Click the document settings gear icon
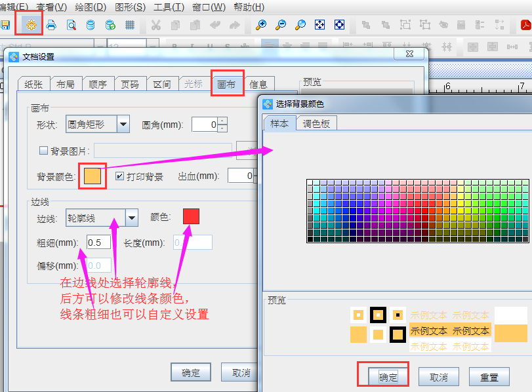 tap(30, 25)
